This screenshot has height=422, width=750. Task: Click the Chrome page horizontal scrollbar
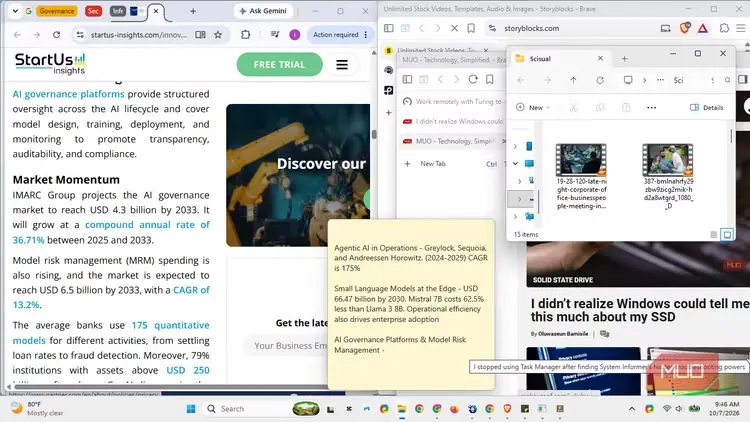pos(170,387)
